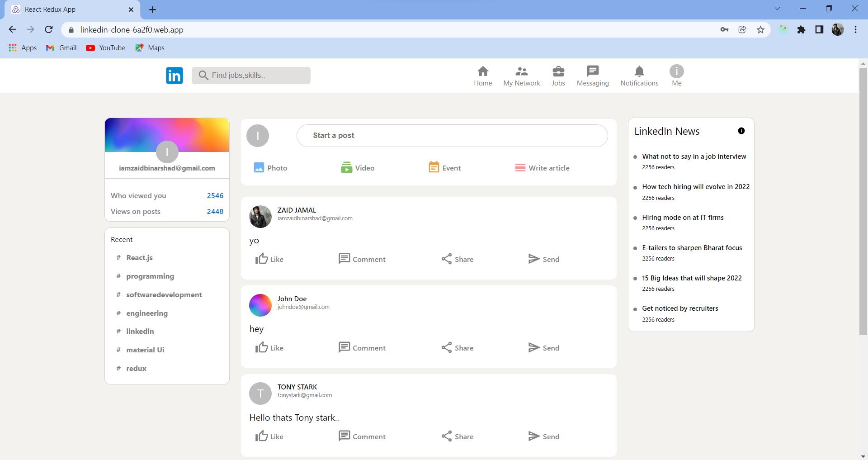Create an Event from post box
This screenshot has width=868, height=460.
coord(445,168)
